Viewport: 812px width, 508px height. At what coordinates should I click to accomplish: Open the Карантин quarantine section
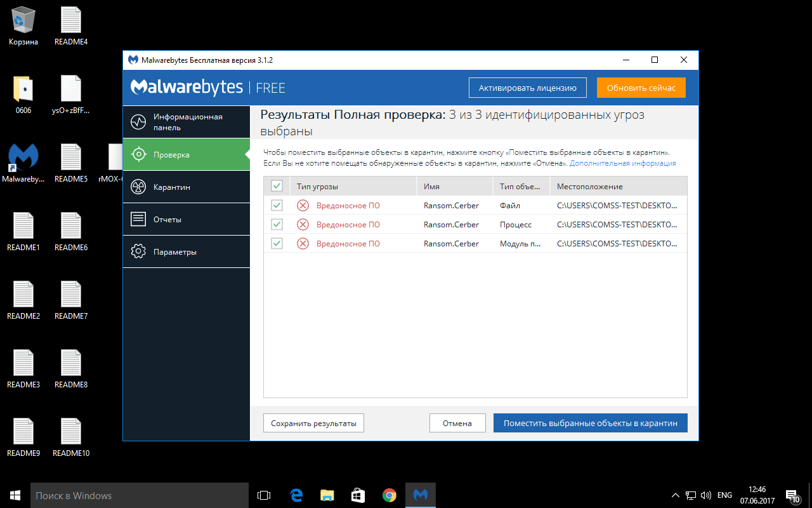pos(187,187)
